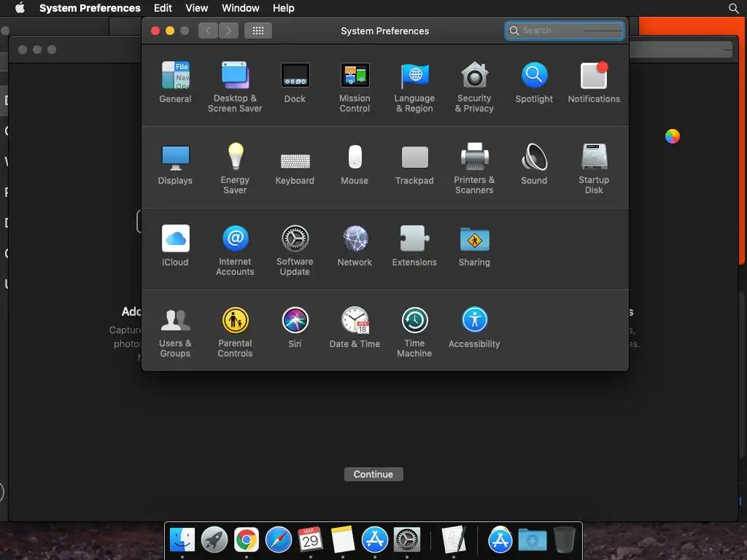The height and width of the screenshot is (560, 747).
Task: Focus the System Preferences search field
Action: point(565,31)
